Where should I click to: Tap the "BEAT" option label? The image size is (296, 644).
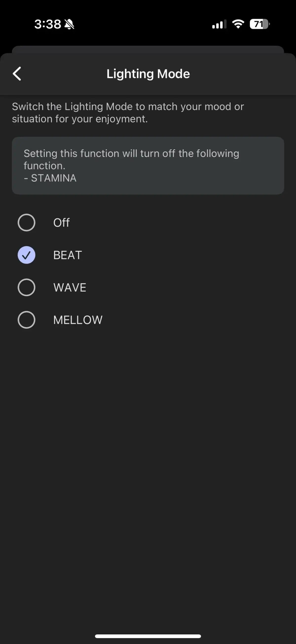coord(67,255)
